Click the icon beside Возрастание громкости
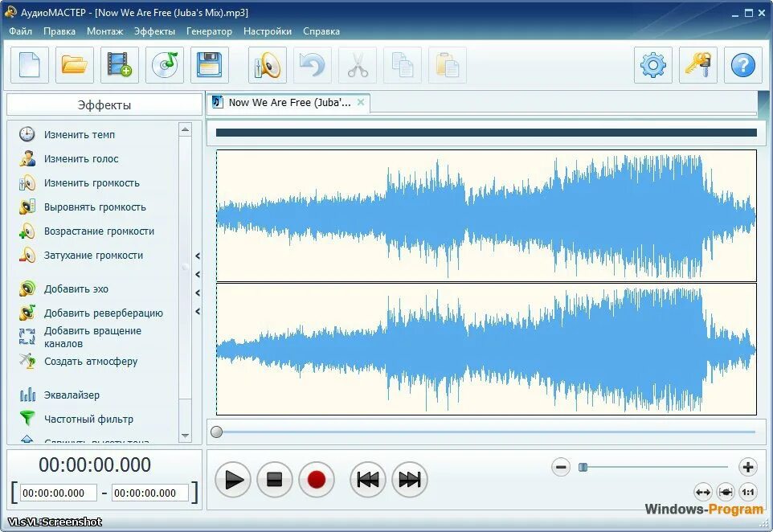Screen dimensions: 773x532 point(27,231)
